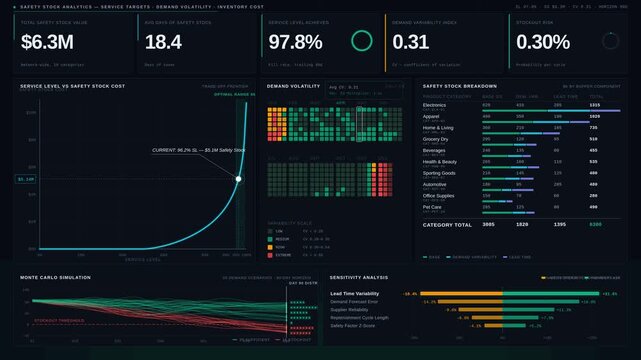The width and height of the screenshot is (641, 360).
Task: Click the optimal range band on the curve
Action: click(240, 174)
